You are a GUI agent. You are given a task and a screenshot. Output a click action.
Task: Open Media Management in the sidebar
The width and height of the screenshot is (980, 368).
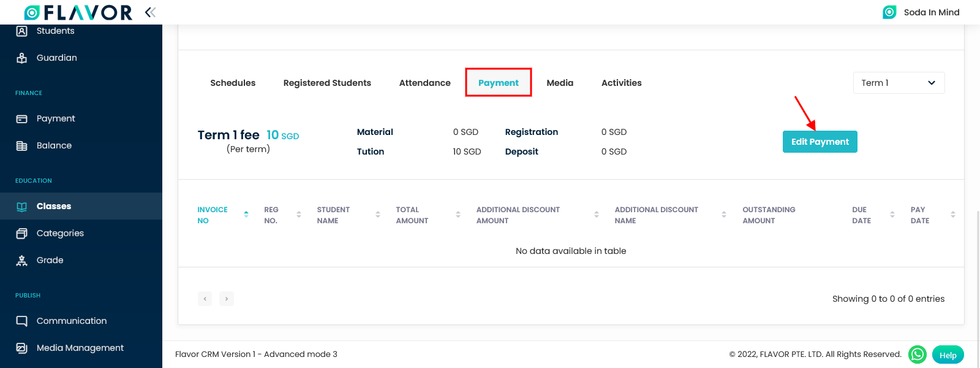coord(81,348)
